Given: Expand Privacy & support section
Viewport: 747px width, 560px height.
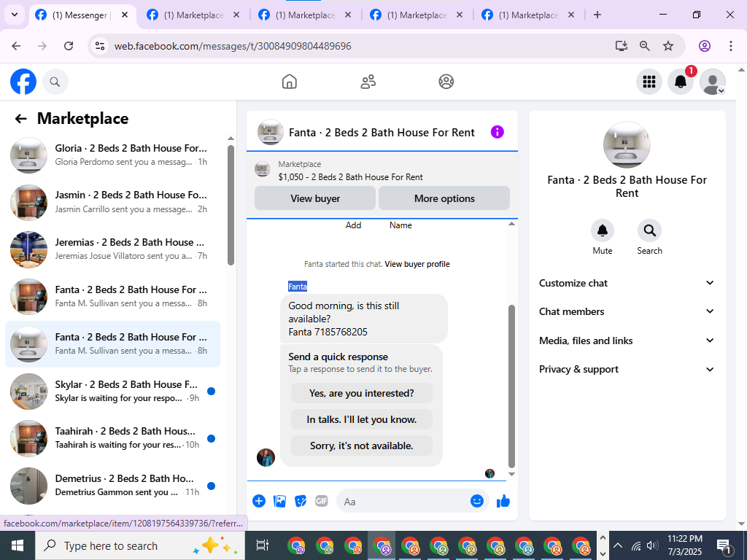Looking at the screenshot, I should click(x=627, y=369).
